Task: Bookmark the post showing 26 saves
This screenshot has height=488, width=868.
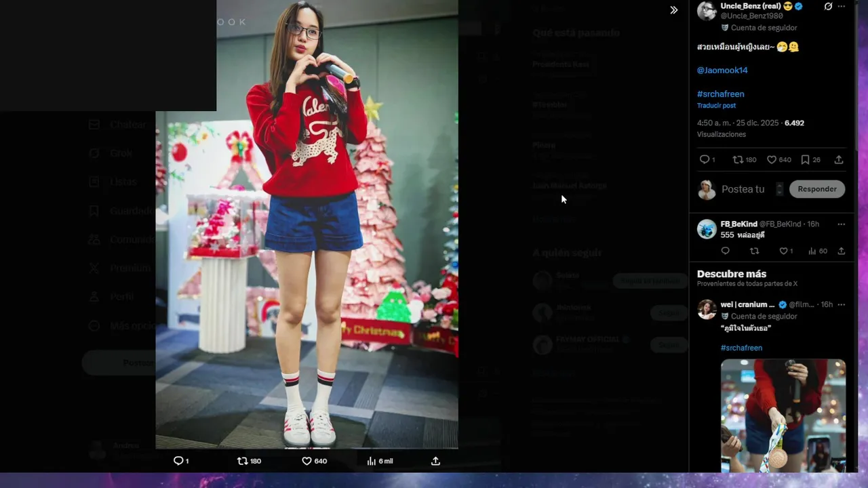Action: pos(810,160)
